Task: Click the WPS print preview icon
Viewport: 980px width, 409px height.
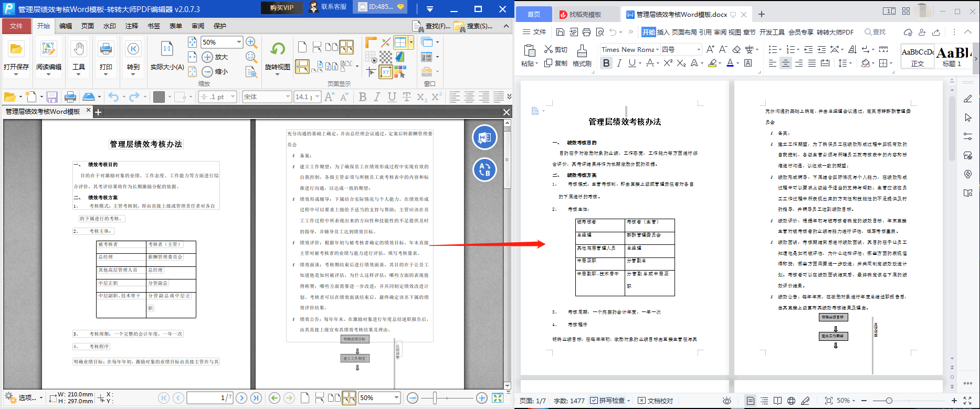Action: coord(600,32)
